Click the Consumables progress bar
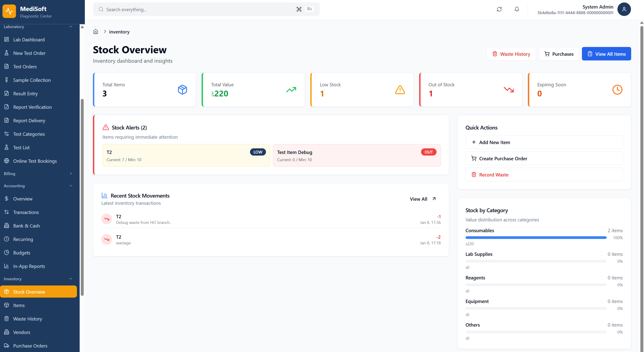Viewport: 644px width, 352px height. [536, 237]
